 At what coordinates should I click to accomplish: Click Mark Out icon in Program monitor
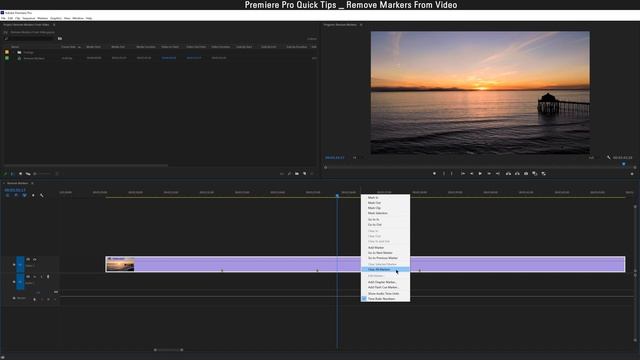(452, 174)
